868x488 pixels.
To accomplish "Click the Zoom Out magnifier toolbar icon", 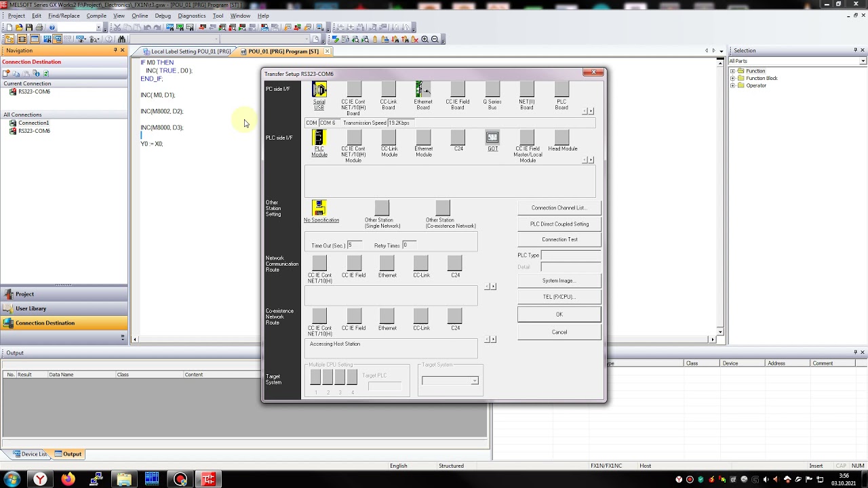I will [x=435, y=39].
